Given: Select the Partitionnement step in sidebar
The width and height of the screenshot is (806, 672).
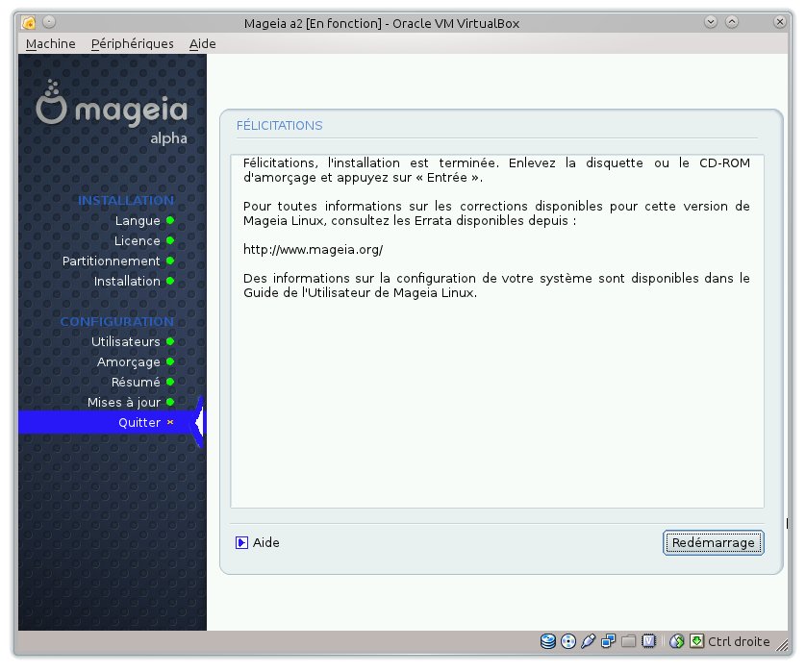Looking at the screenshot, I should click(111, 261).
